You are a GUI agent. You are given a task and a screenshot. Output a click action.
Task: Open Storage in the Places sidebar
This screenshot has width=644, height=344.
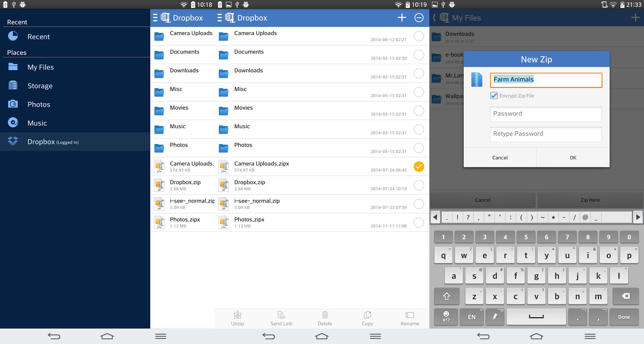(x=40, y=86)
